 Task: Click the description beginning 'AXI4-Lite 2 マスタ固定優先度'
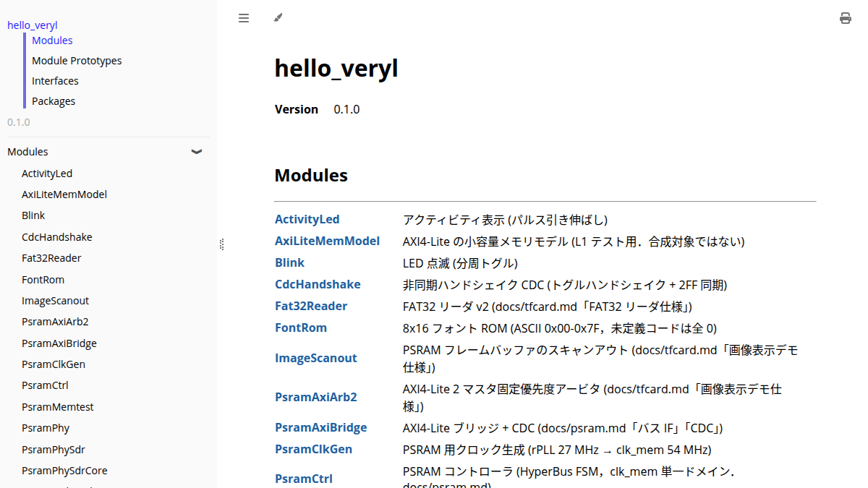coord(592,397)
